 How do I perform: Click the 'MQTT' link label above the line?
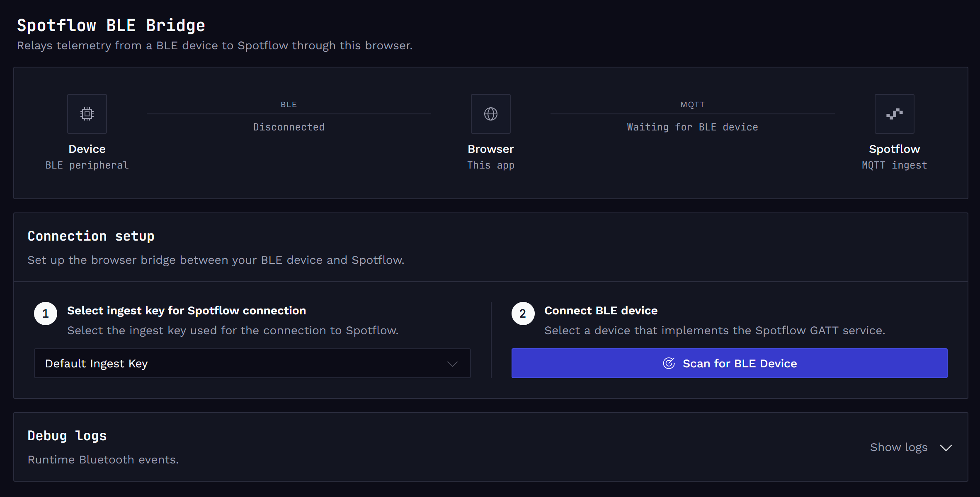pyautogui.click(x=693, y=105)
